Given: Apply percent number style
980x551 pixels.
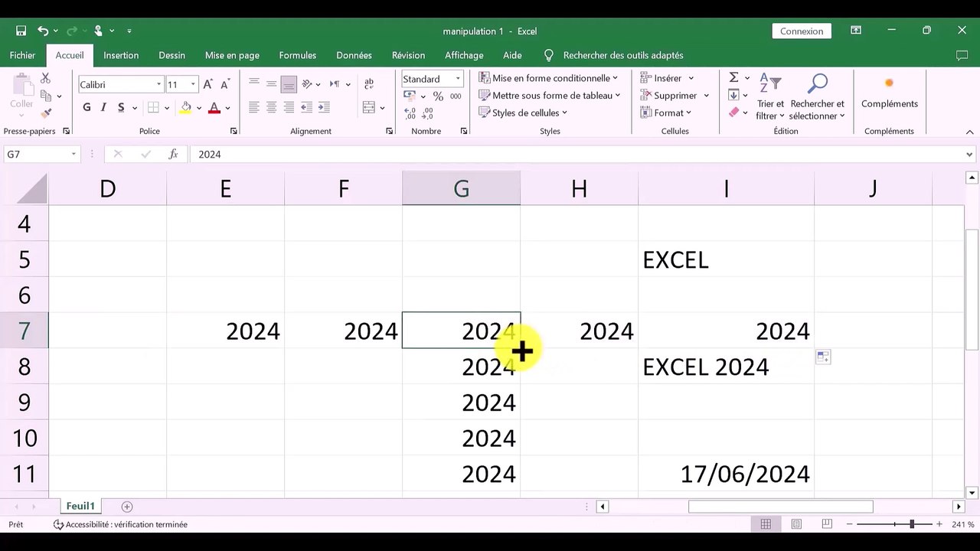Looking at the screenshot, I should [438, 96].
